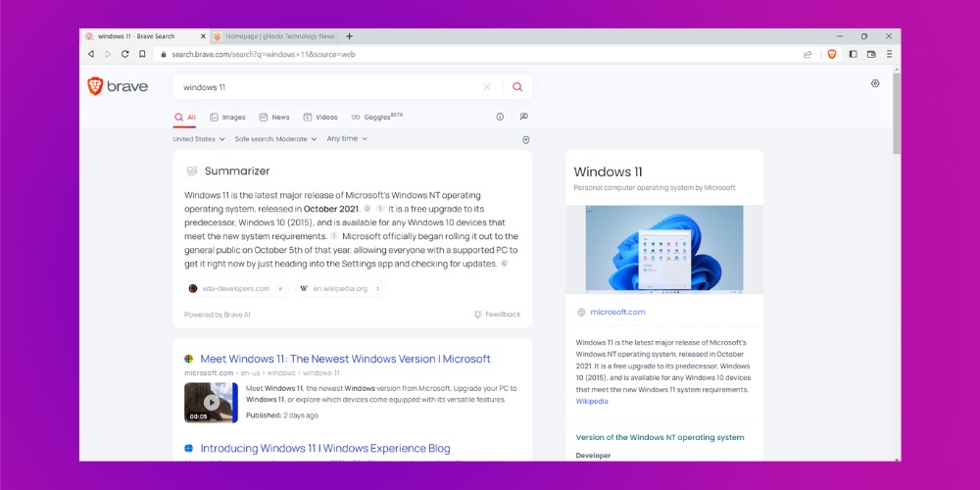The image size is (980, 490).
Task: Click the Brave logo on search page
Action: 118,86
